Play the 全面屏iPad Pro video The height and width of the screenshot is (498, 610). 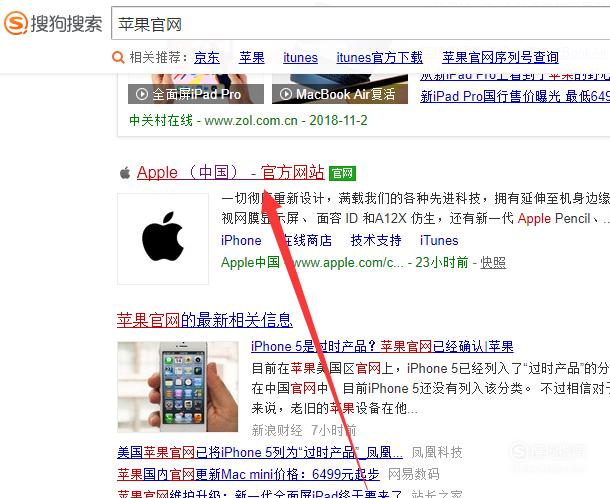(x=196, y=94)
